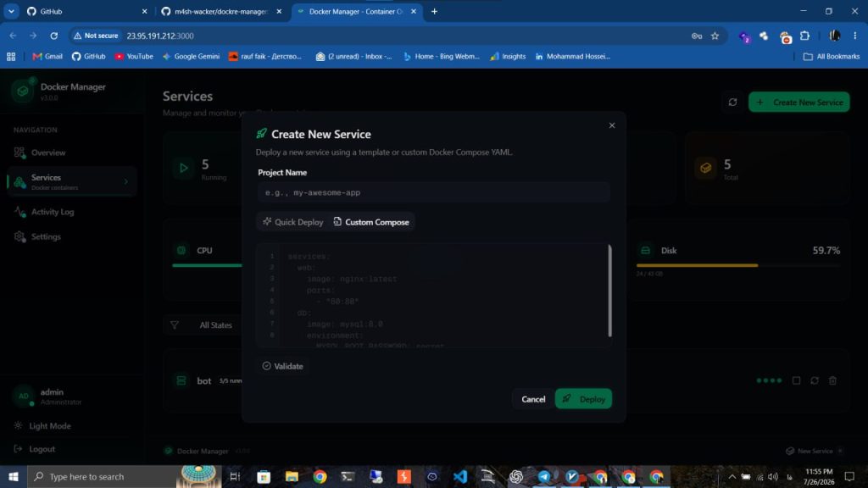
Task: Open Telegram from the taskbar
Action: [544, 476]
